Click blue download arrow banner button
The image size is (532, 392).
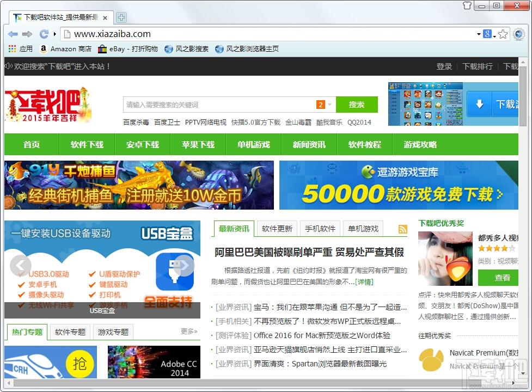(493, 104)
